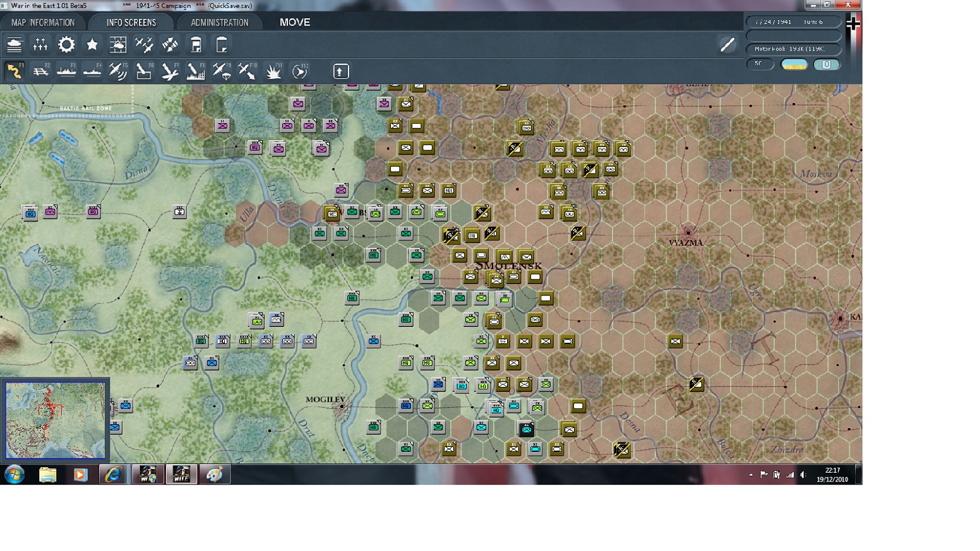Image resolution: width=980 pixels, height=551 pixels.
Task: Click the clear weather indicator
Action: 794,64
